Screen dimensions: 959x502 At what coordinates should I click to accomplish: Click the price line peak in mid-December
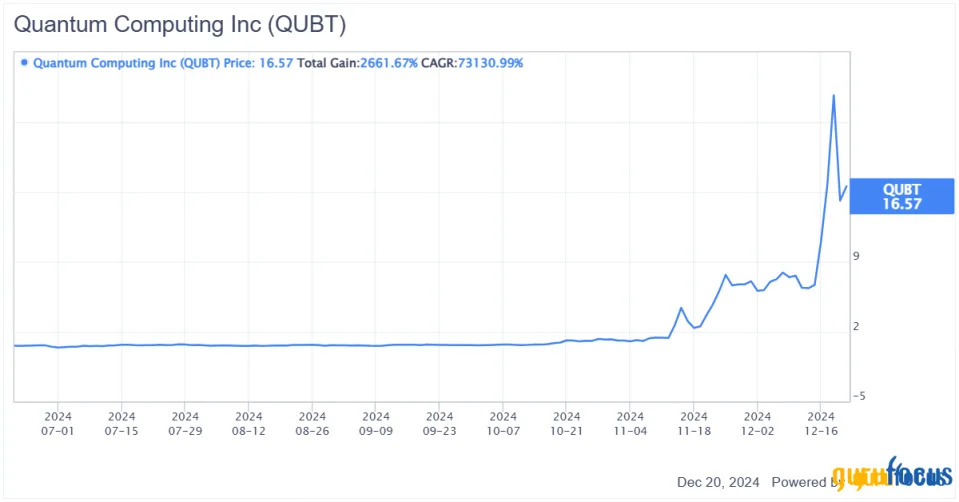833,95
